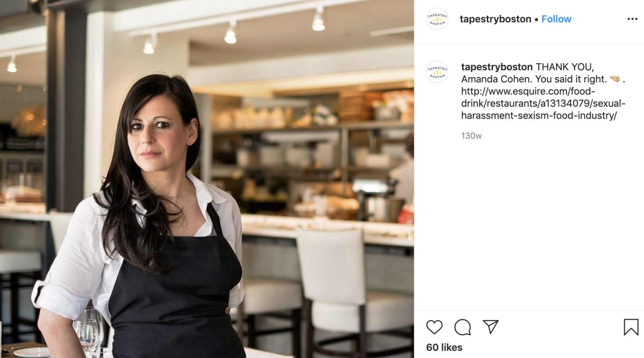Open tapestryboston profile from header username
The image size is (644, 358).
(x=495, y=19)
